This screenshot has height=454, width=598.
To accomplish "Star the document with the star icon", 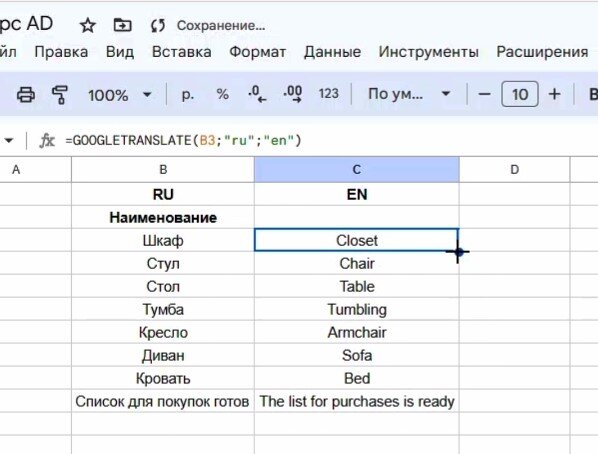I will coord(88,26).
